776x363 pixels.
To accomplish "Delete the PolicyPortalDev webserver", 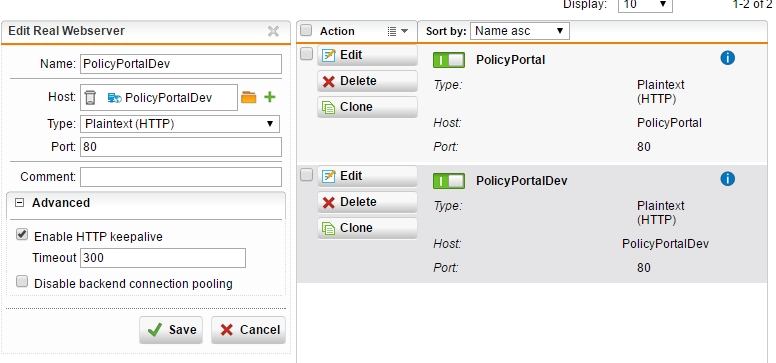I will [x=367, y=202].
